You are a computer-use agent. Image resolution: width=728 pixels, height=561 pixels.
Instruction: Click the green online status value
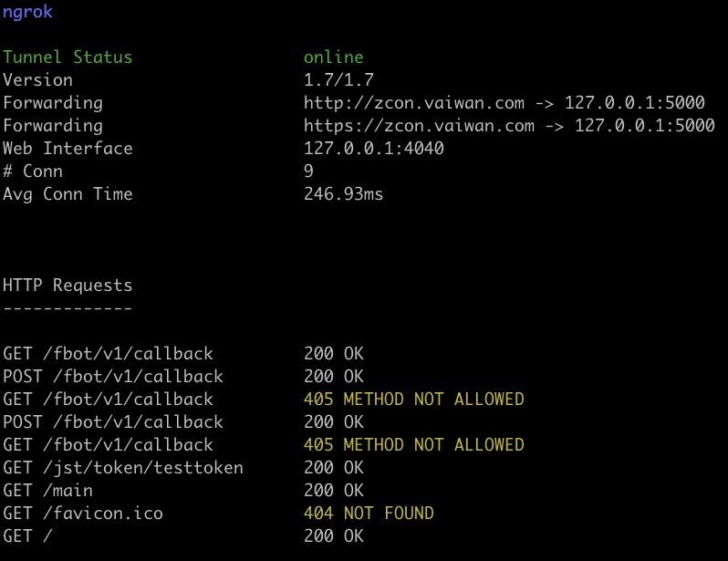tap(333, 57)
